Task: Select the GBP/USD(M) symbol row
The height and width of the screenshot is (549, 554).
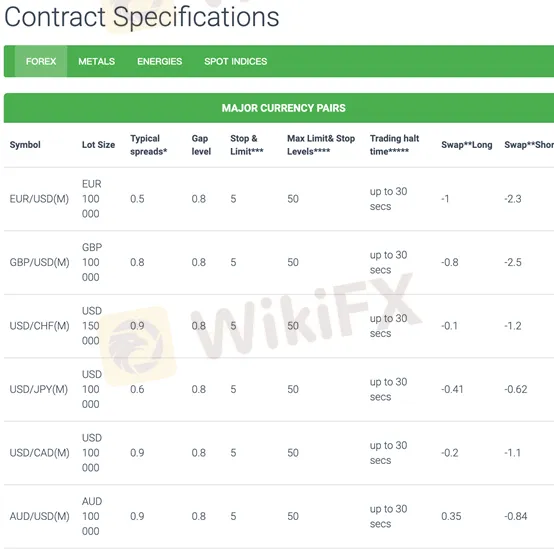Action: [x=279, y=262]
